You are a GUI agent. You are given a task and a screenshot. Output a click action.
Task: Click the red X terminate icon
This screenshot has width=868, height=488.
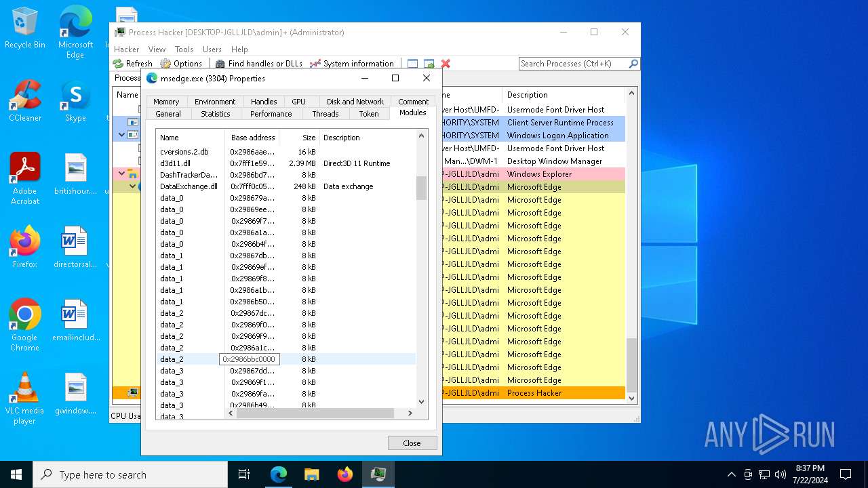[x=446, y=63]
